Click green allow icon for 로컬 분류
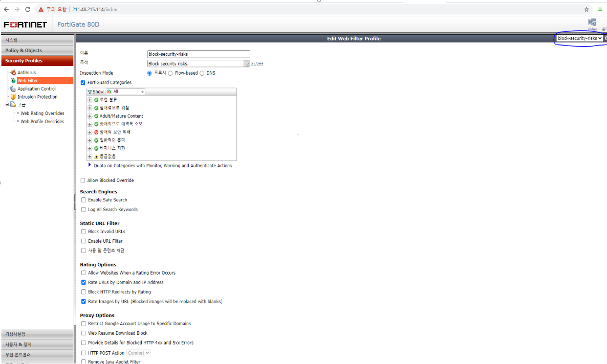The width and height of the screenshot is (607, 364). (96, 100)
